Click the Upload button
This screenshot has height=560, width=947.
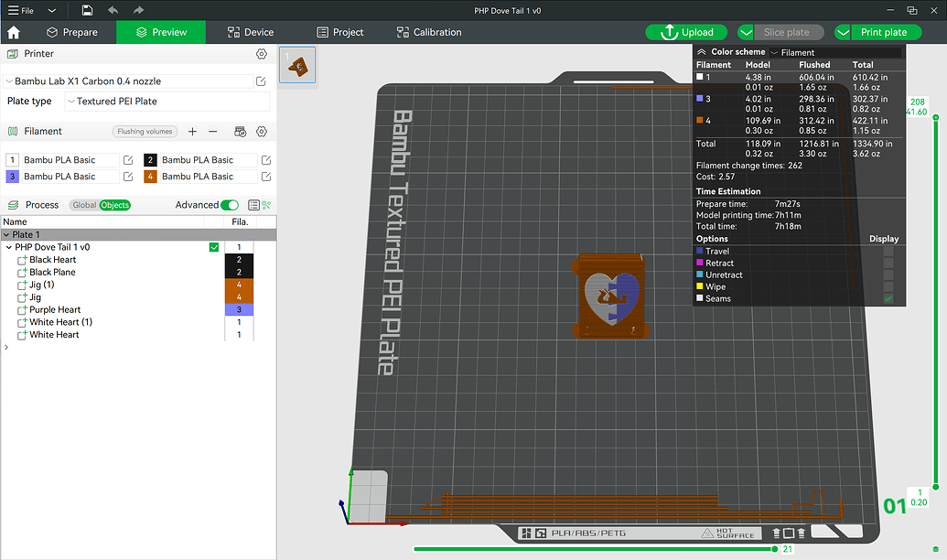(687, 32)
